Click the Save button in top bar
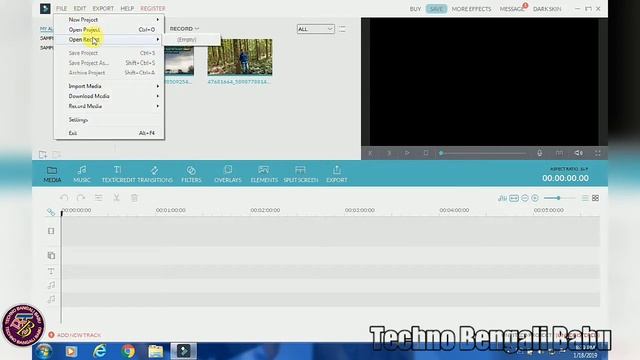The image size is (640, 360). (x=436, y=9)
